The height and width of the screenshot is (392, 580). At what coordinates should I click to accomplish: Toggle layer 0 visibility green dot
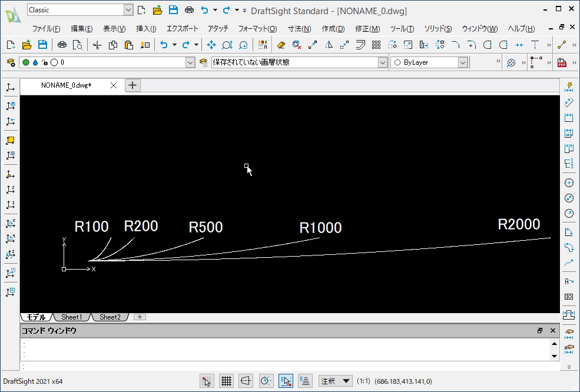[26, 62]
